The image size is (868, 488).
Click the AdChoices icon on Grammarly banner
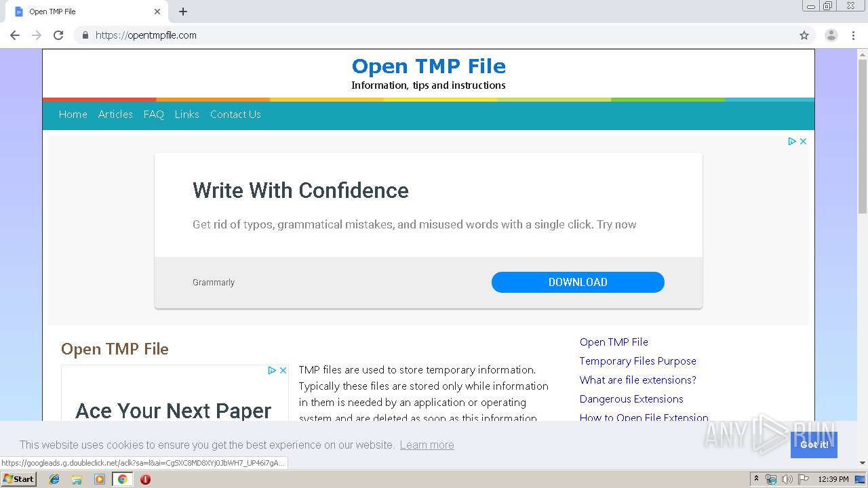[x=791, y=141]
